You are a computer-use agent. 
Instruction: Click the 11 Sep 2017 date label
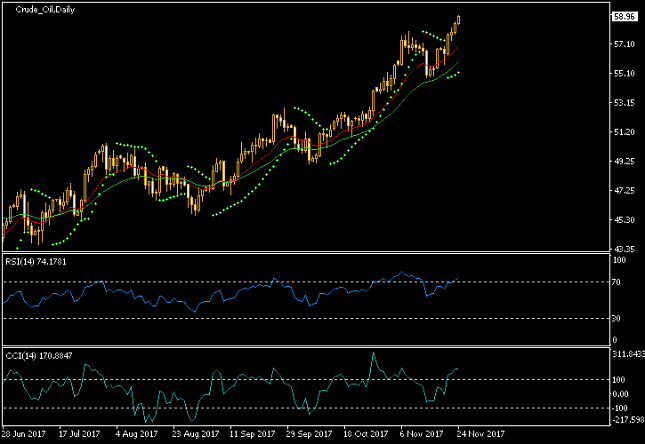(252, 434)
